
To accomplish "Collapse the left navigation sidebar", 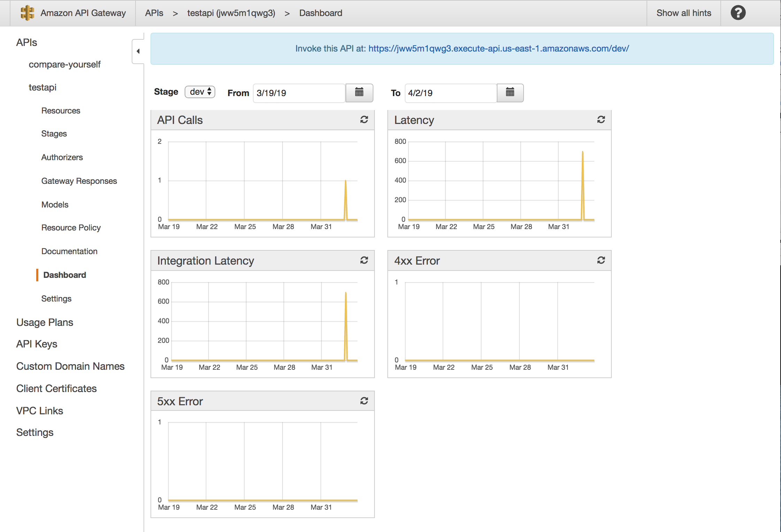I will click(138, 52).
